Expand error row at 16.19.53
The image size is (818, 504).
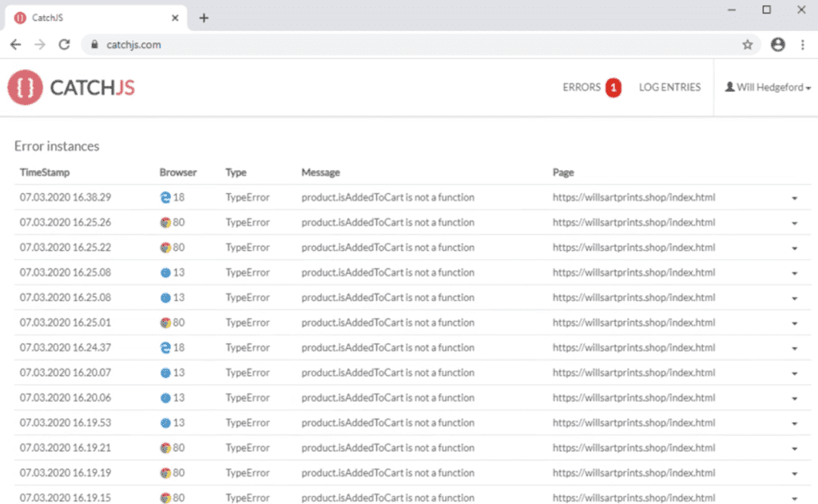pyautogui.click(x=795, y=423)
